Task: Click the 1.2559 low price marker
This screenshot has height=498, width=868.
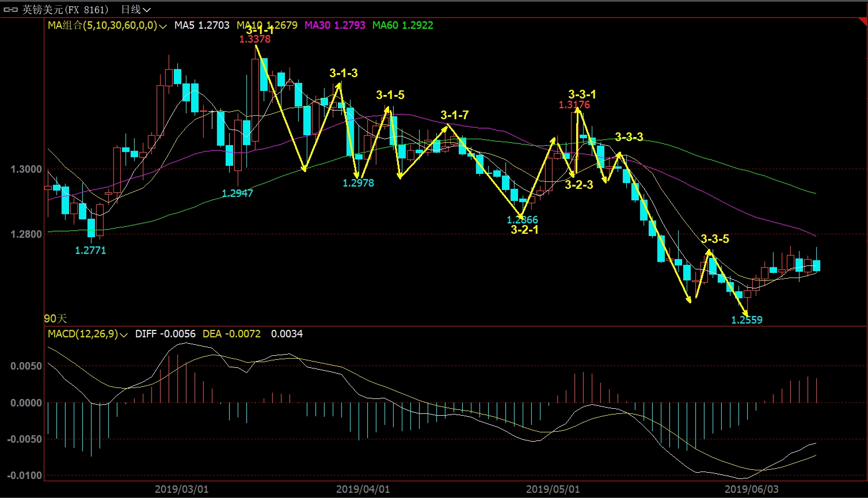Action: pyautogui.click(x=747, y=320)
